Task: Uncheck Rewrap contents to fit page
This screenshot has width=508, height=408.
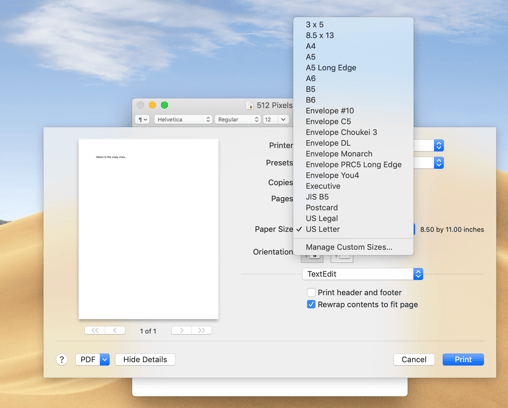Action: [311, 304]
